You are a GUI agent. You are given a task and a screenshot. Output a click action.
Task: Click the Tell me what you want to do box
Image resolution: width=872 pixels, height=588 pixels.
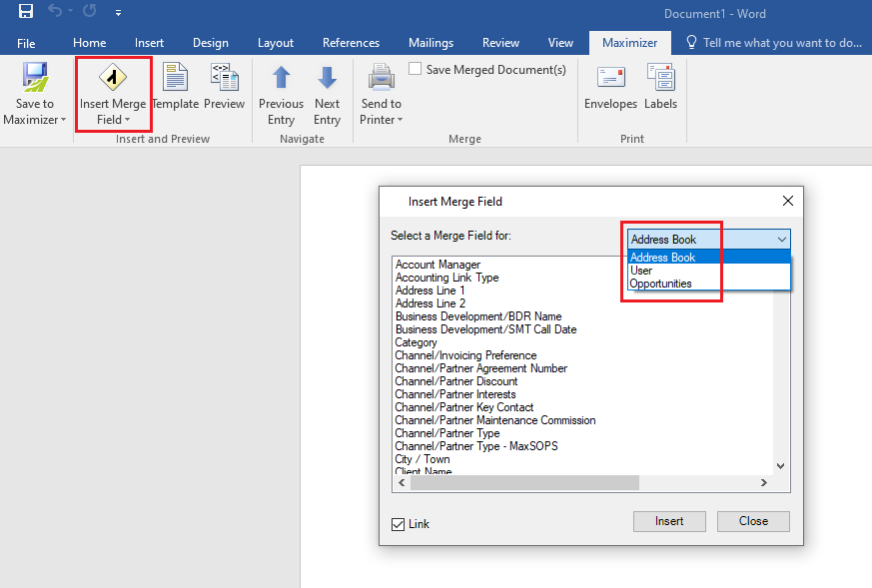pos(774,43)
